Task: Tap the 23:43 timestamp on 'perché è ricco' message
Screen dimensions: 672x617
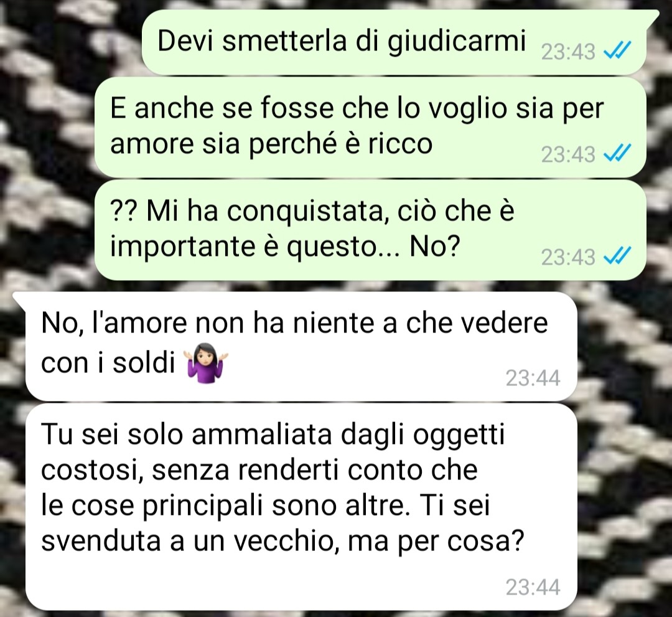Action: [x=568, y=154]
